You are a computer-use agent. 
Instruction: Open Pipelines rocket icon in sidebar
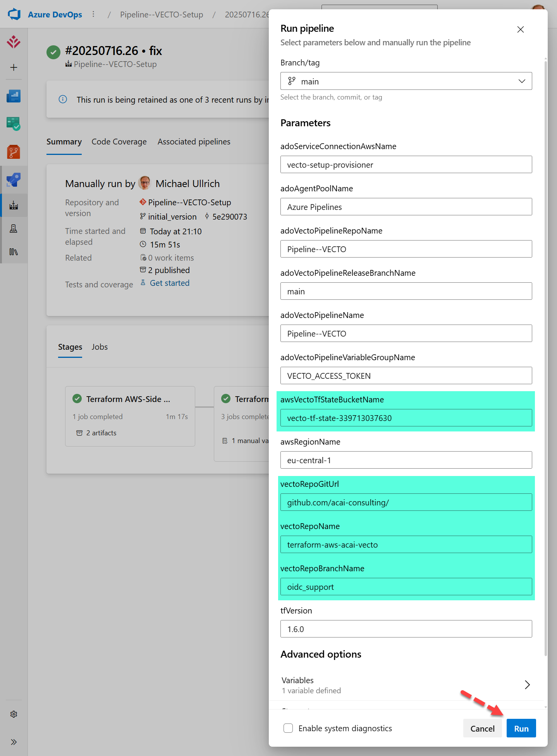[x=14, y=180]
